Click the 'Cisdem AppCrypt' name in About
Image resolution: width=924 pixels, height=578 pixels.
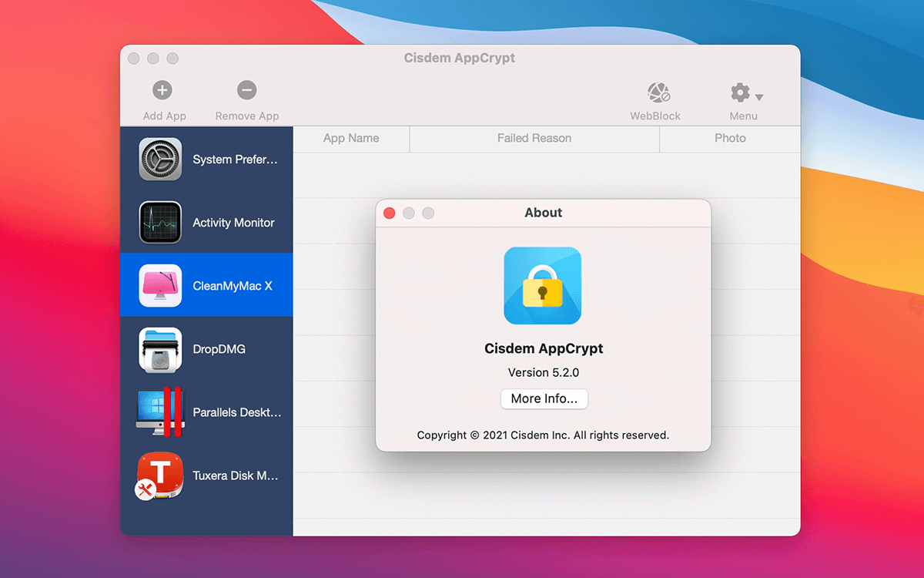tap(544, 348)
